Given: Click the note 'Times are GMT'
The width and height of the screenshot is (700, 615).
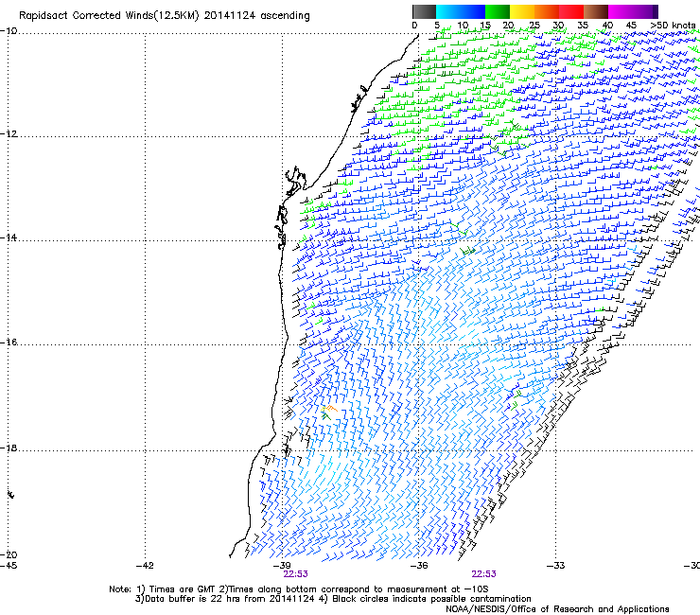Looking at the screenshot, I should tap(181, 589).
